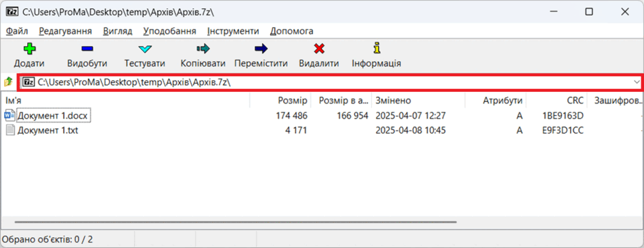The image size is (644, 248).
Task: Click the Перемістити blue arrow icon
Action: pos(261,49)
